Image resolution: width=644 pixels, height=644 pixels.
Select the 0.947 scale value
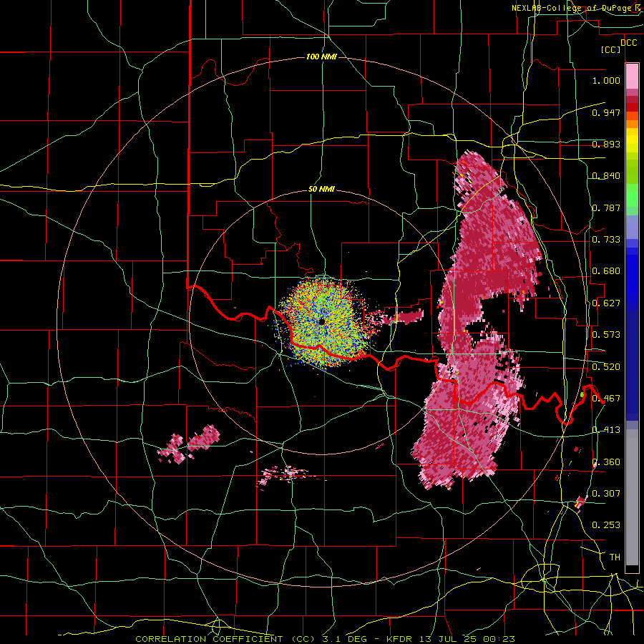tap(606, 112)
